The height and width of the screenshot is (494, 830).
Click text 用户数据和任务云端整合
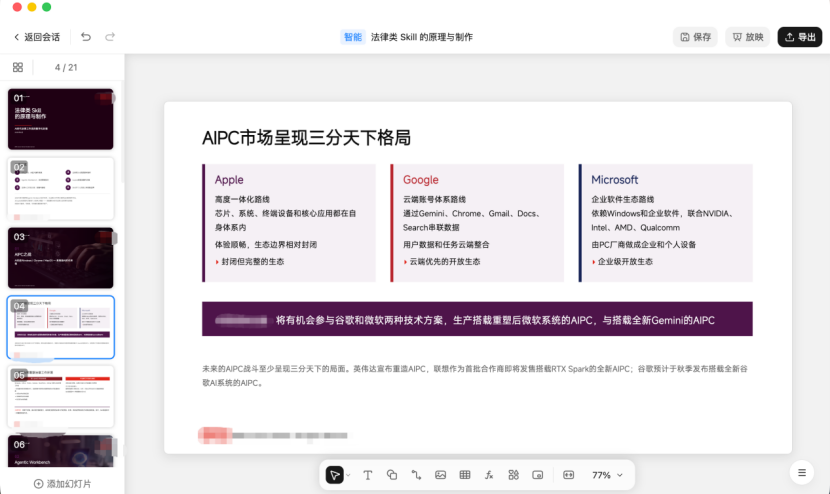(446, 245)
